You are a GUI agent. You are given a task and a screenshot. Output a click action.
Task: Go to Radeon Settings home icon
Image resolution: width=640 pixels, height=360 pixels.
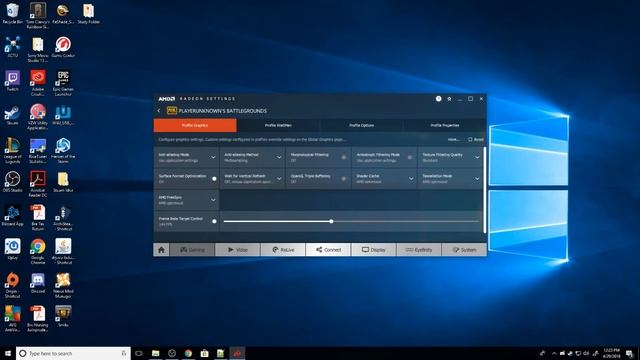(161, 250)
